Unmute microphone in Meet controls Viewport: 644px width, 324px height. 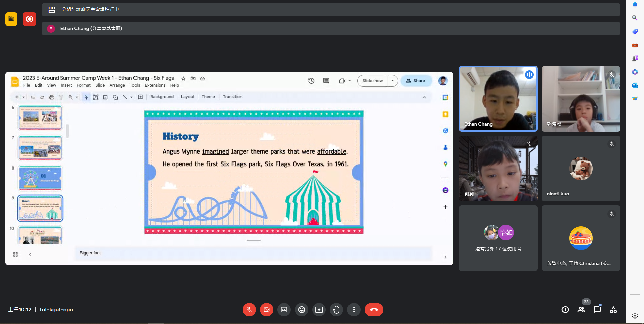249,310
